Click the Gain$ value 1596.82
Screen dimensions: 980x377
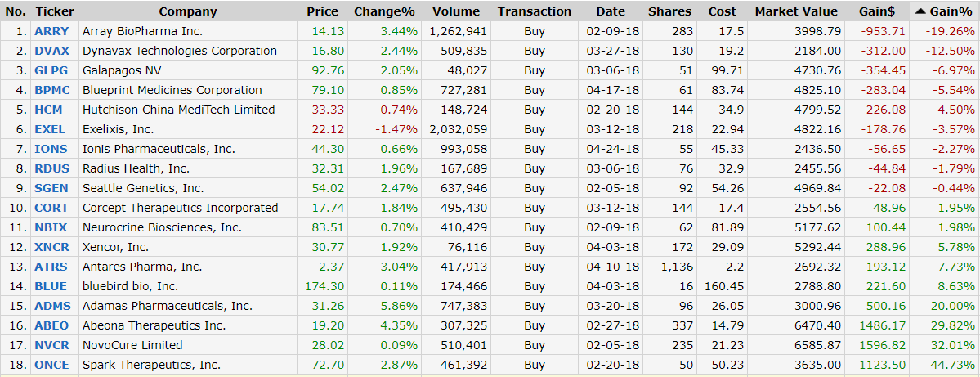(881, 345)
